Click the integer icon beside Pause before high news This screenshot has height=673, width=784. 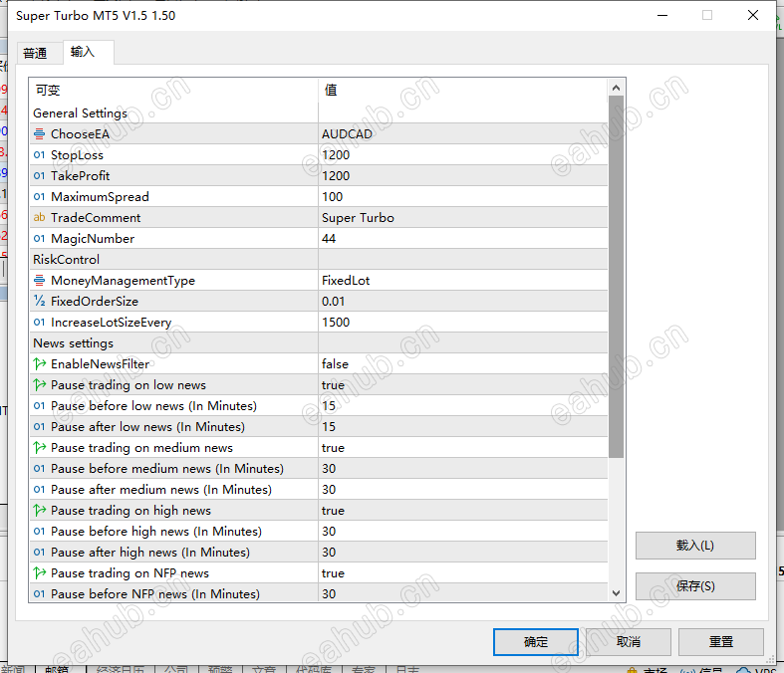[x=39, y=531]
